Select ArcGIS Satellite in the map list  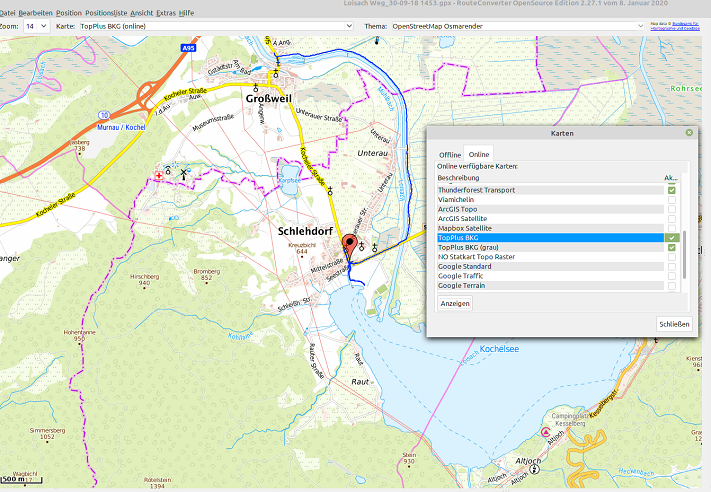pos(463,218)
